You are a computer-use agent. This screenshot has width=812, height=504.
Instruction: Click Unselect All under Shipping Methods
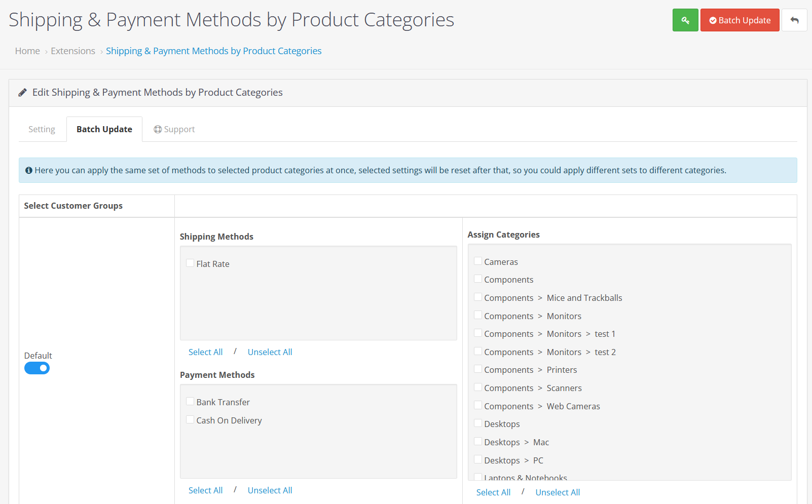[270, 352]
